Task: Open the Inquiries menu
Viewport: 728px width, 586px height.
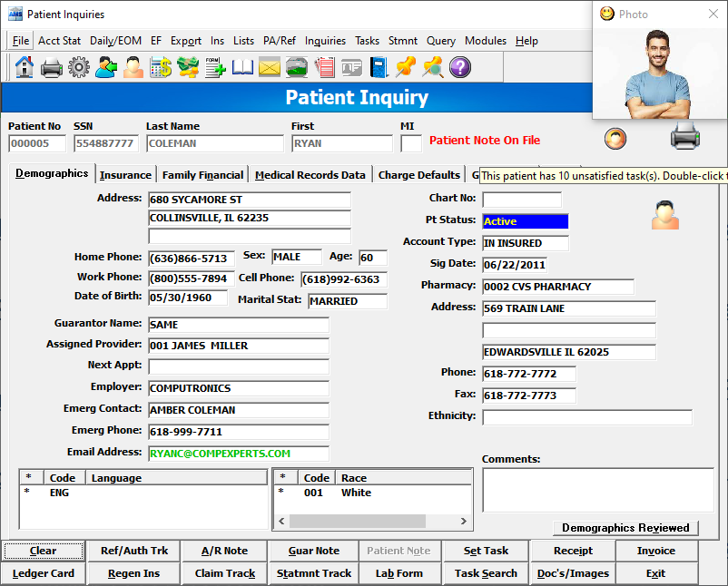Action: (x=325, y=41)
